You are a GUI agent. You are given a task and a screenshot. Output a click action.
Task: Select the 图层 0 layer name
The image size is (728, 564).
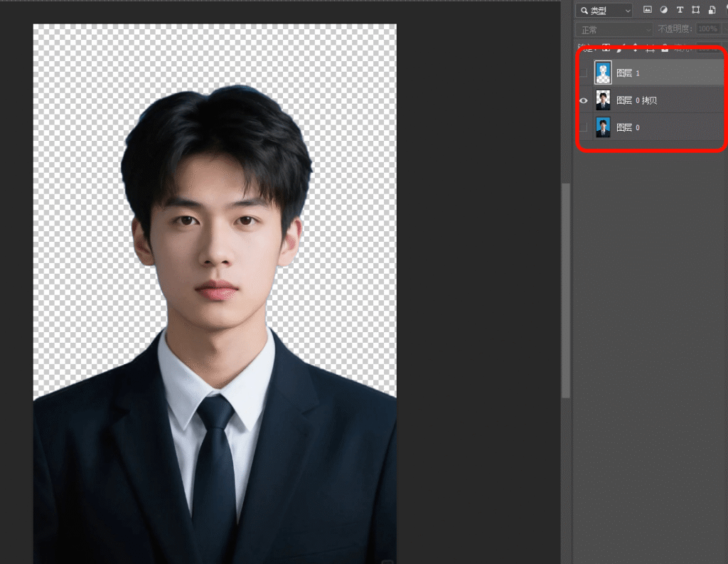point(628,127)
